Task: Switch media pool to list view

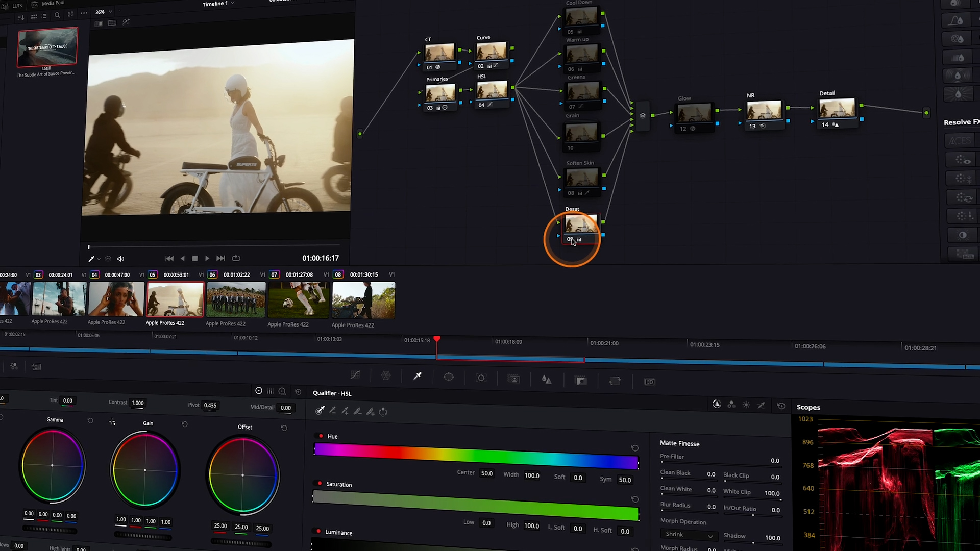Action: click(x=44, y=16)
